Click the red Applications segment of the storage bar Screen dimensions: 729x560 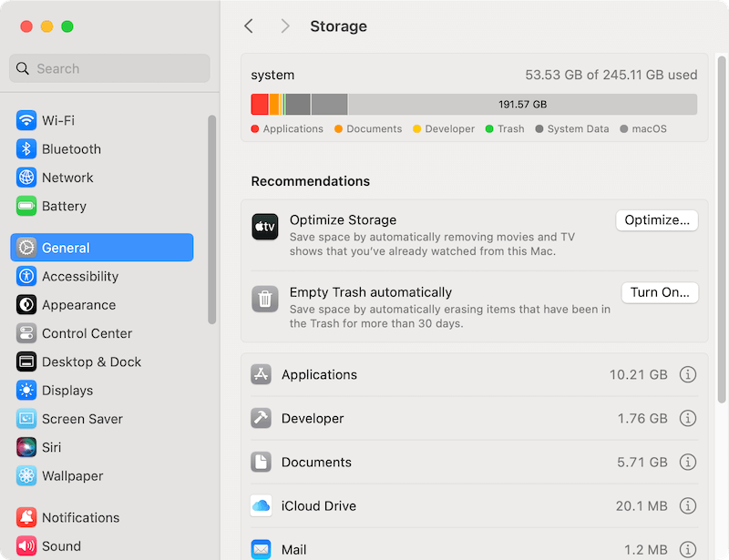(x=260, y=103)
